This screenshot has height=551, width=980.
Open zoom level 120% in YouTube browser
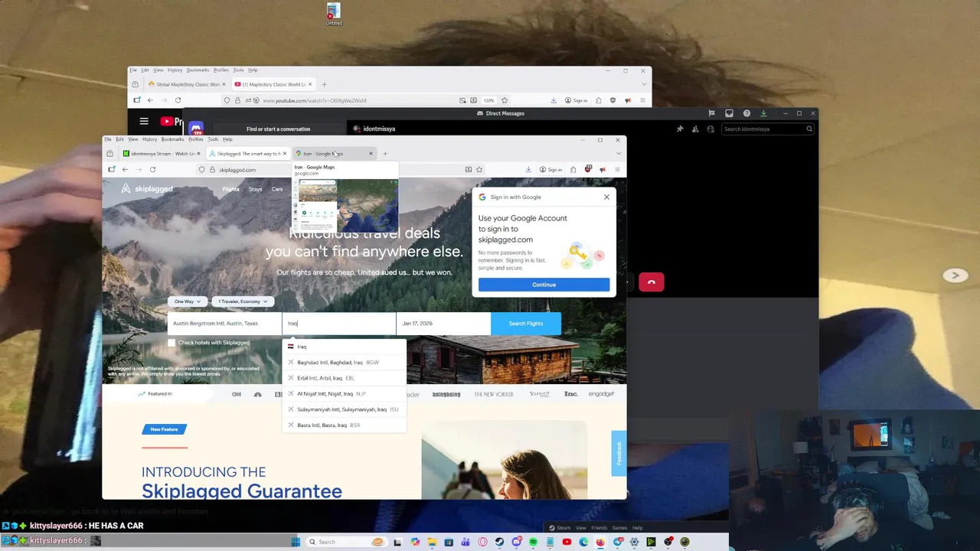pos(488,100)
